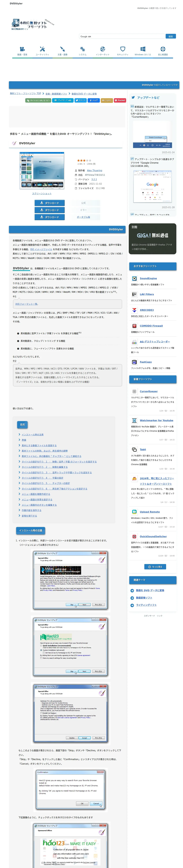Save the page to Pocket
The image size is (183, 868).
click(120, 100)
